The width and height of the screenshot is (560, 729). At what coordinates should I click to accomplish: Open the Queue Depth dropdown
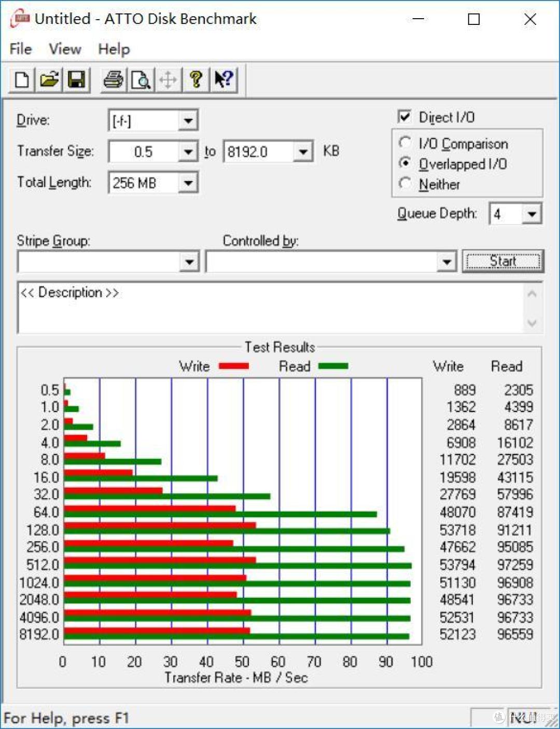click(x=531, y=214)
